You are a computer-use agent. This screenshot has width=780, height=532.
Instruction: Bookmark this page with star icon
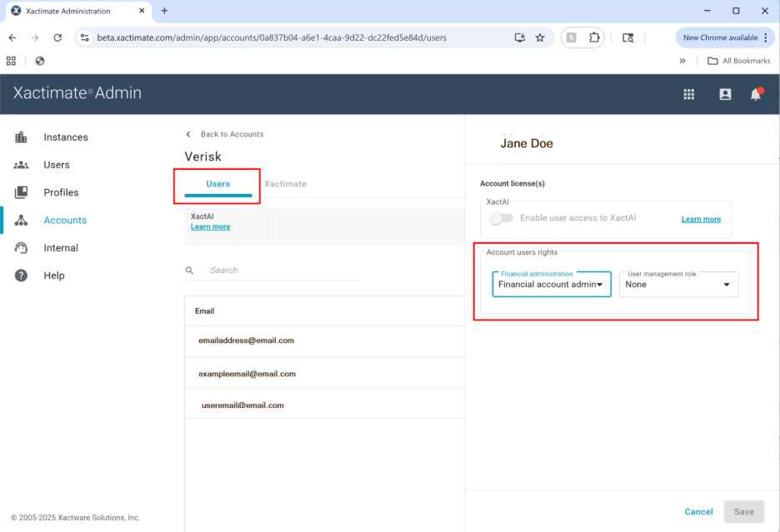(540, 37)
